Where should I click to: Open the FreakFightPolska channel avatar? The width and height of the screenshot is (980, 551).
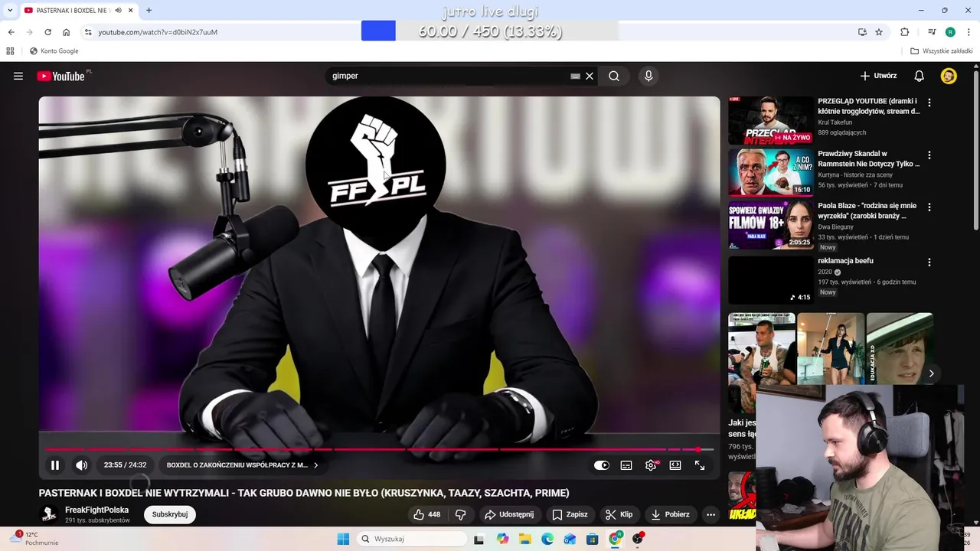click(49, 514)
